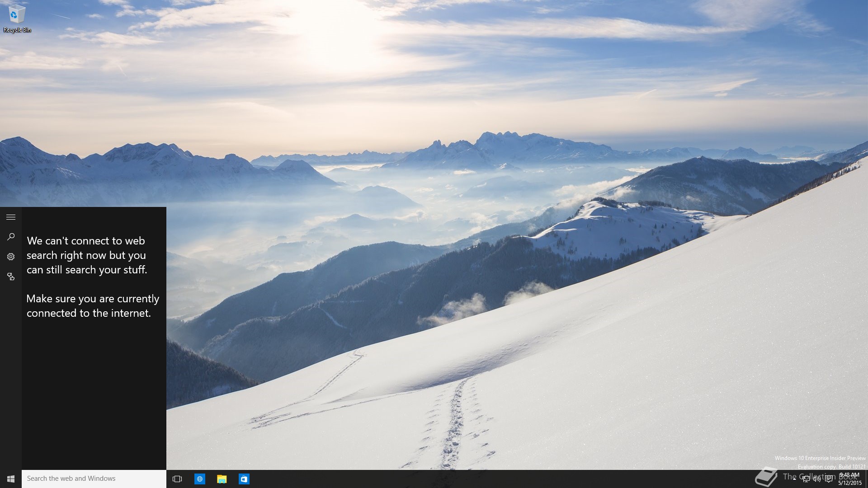Open the Action Center notifications icon

coord(829,479)
